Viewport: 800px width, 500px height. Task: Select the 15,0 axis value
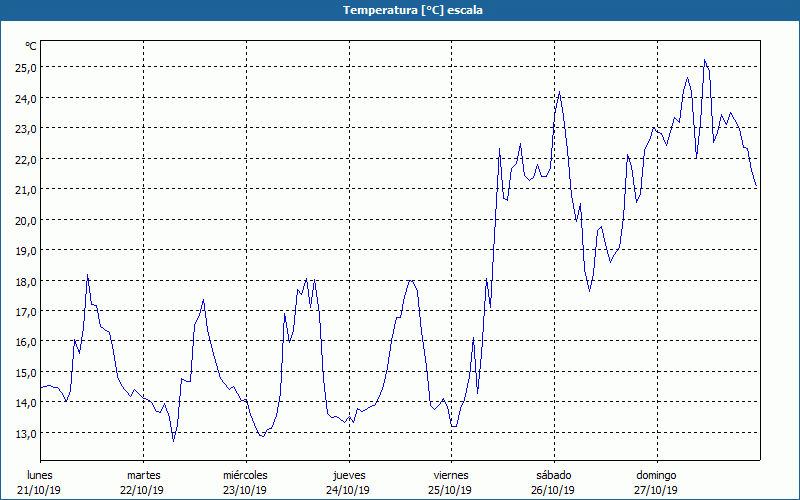point(26,372)
